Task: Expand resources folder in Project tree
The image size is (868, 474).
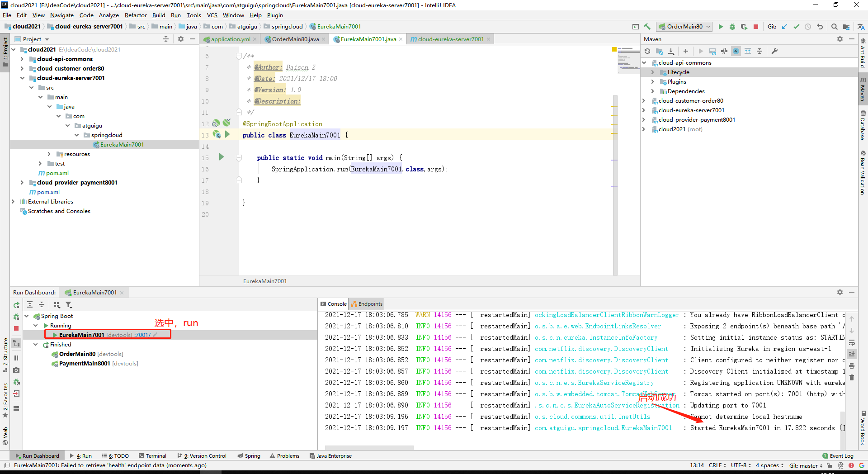Action: click(49, 154)
